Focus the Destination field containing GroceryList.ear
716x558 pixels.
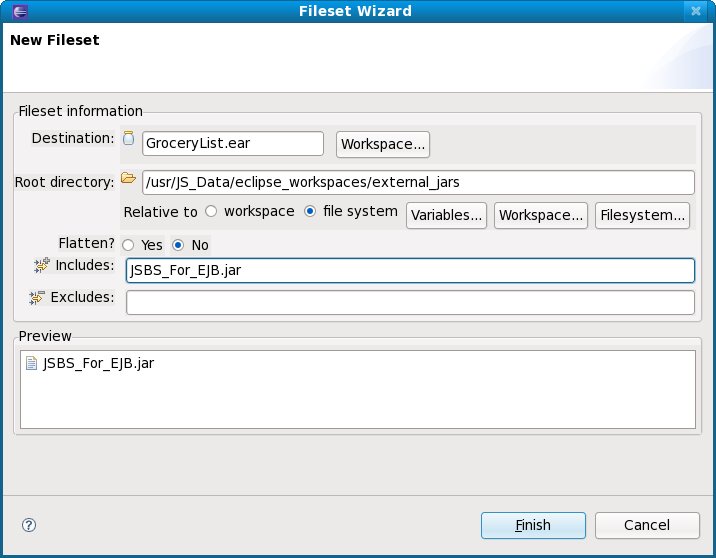[x=232, y=144]
